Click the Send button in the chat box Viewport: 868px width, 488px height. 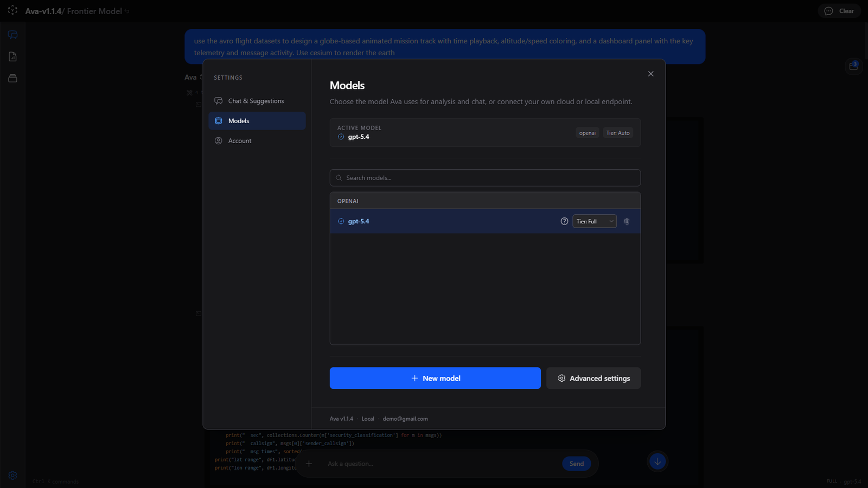(577, 464)
